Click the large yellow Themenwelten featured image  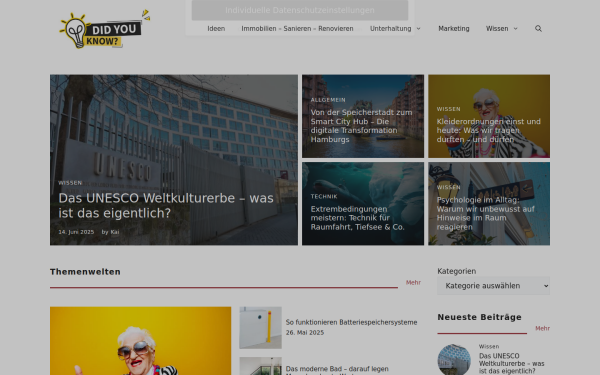140,341
